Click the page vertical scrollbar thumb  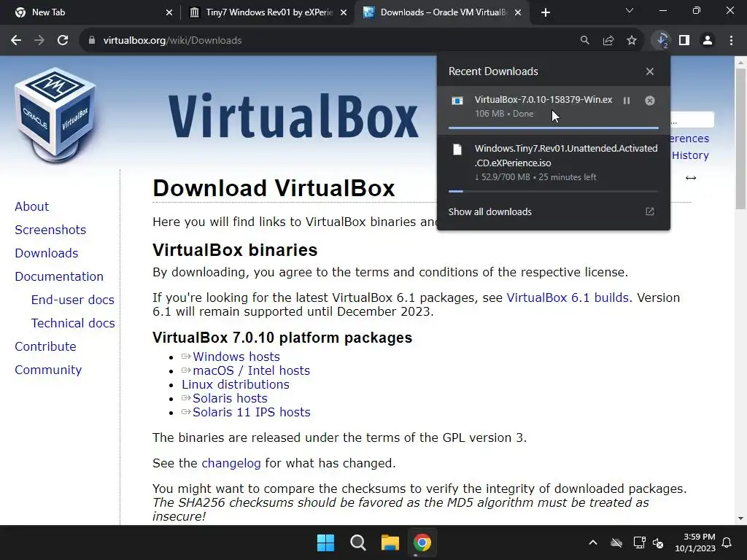(741, 139)
